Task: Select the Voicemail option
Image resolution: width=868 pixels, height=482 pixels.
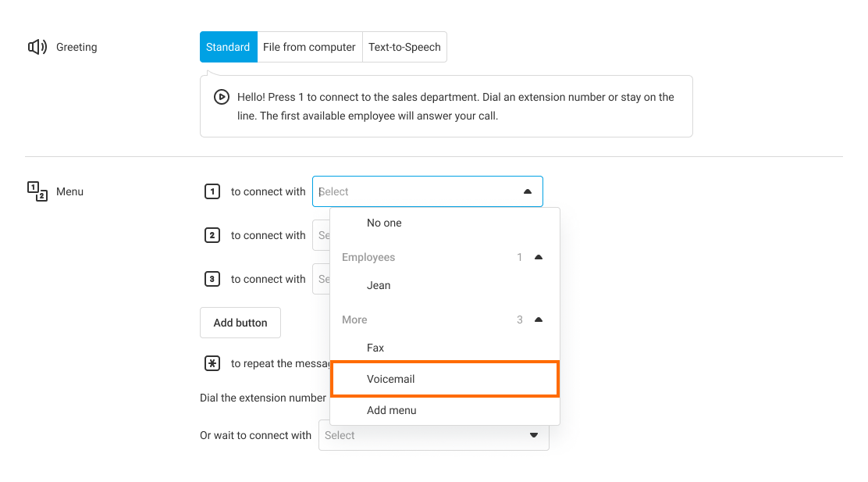Action: coord(391,379)
